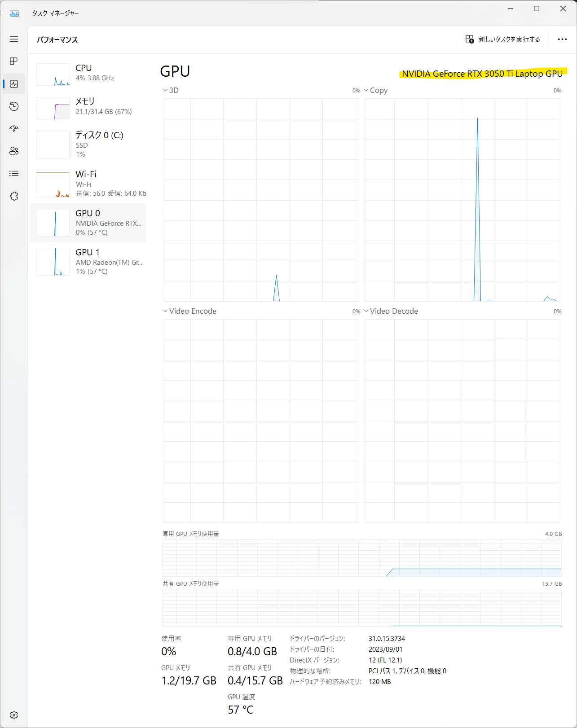
Task: Click the GPU 1 mini graph thumbnail
Action: 53,262
